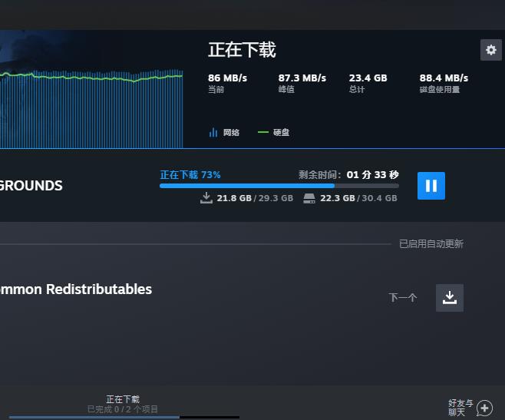Pause the current download
Image resolution: width=505 pixels, height=420 pixels.
pos(431,186)
